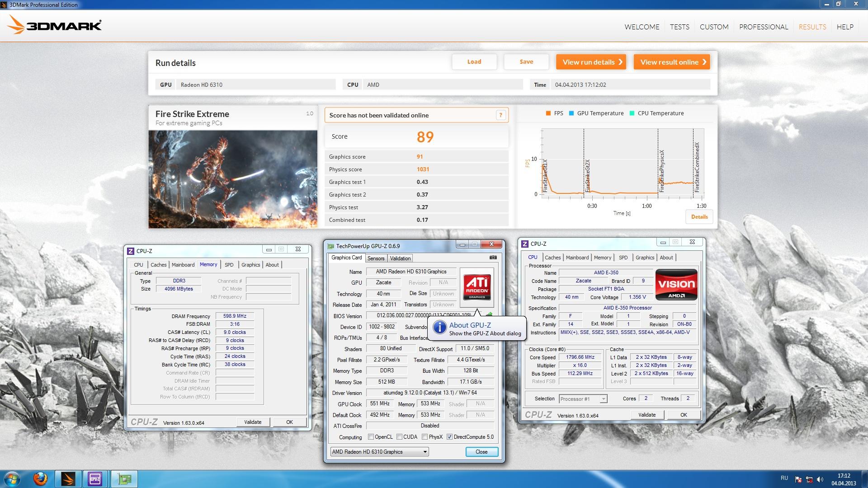The image size is (868, 488).
Task: Open Graphics tab in left CPU-Z window
Action: (250, 265)
